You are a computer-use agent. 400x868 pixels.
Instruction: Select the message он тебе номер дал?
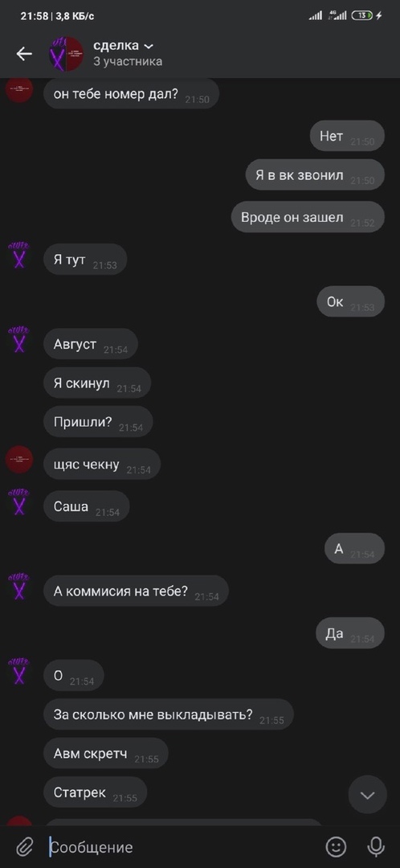coord(131,93)
